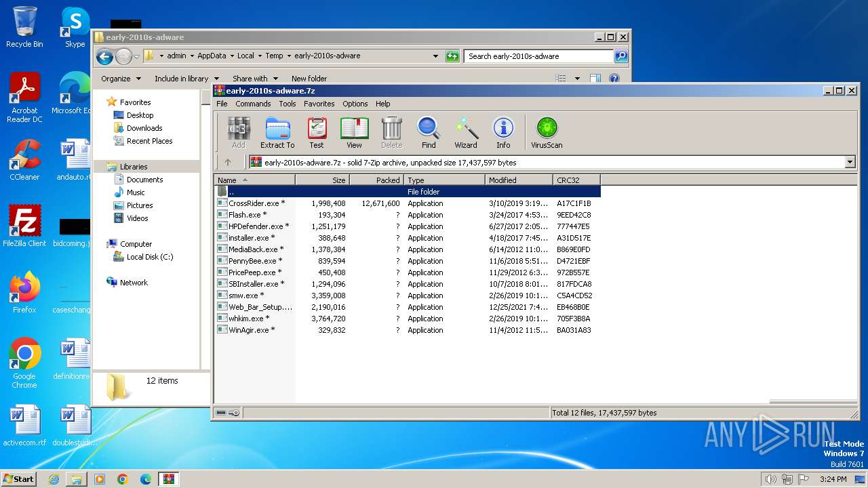868x488 pixels.
Task: Select CrossRider.exe in the archive list
Action: pyautogui.click(x=408, y=203)
